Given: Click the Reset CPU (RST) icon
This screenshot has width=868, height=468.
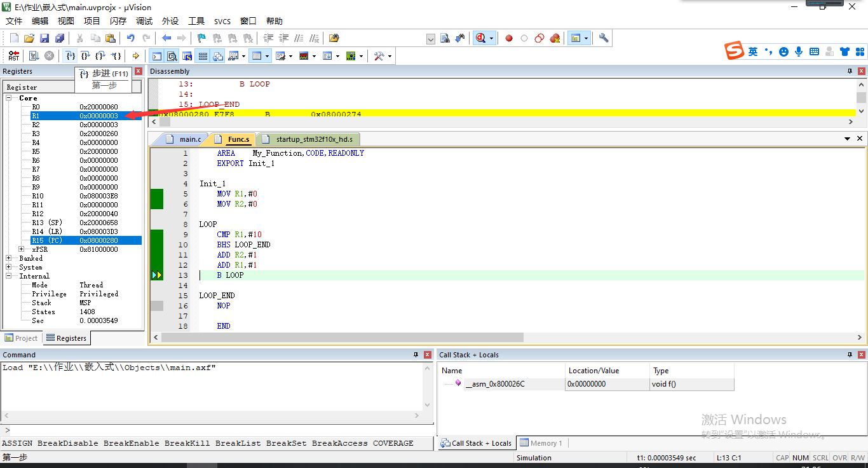Looking at the screenshot, I should point(13,56).
